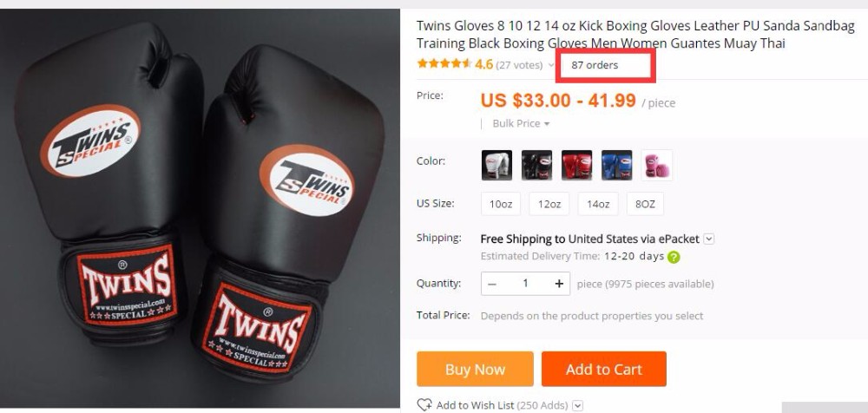Click the Buy Now button

(x=475, y=370)
